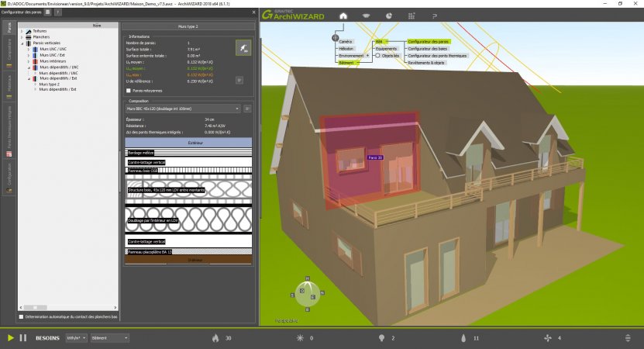The image size is (644, 349).
Task: Expand the Planchers tree node
Action: pyautogui.click(x=22, y=37)
